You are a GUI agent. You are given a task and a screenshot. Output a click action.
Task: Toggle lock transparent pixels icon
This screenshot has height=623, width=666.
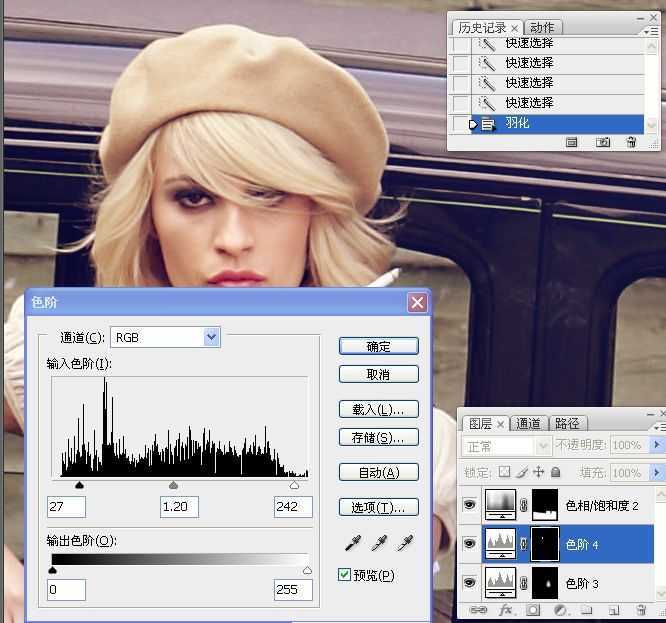coord(504,472)
